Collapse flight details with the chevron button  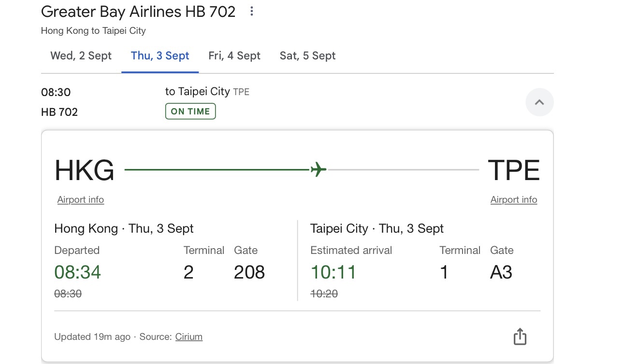pos(539,102)
